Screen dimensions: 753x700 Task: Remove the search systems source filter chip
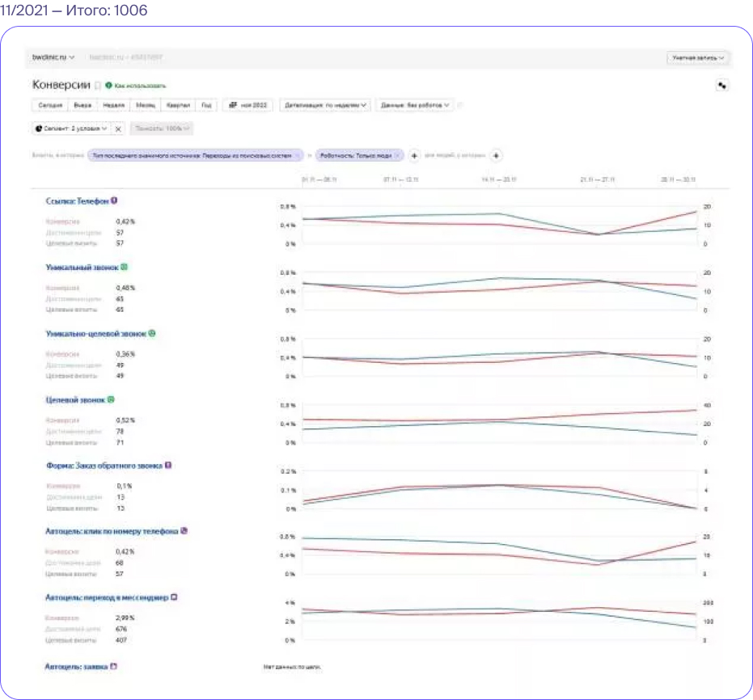click(x=298, y=155)
